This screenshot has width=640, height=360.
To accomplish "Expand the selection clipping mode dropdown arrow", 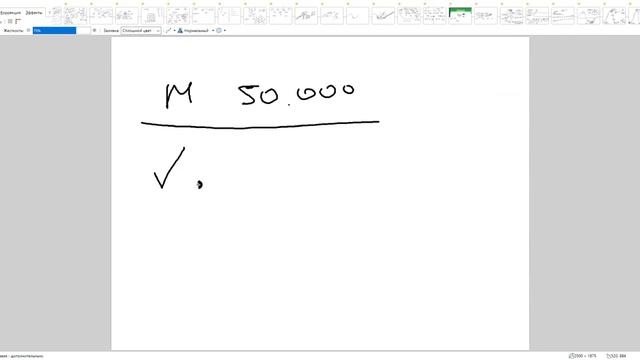I will [x=224, y=31].
